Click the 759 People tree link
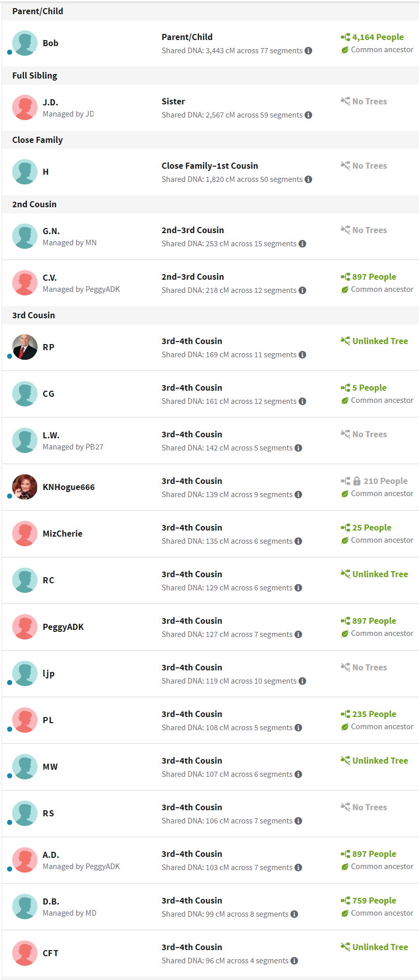 (x=374, y=900)
